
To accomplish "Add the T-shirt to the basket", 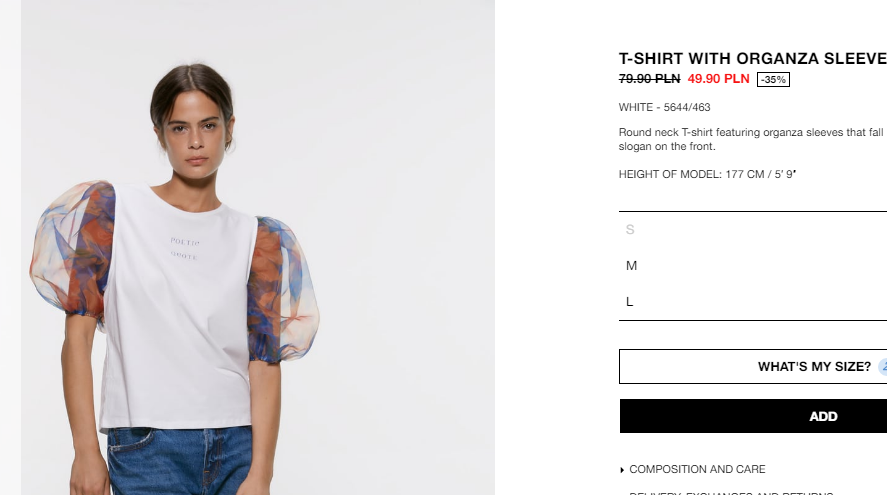I will [x=753, y=416].
